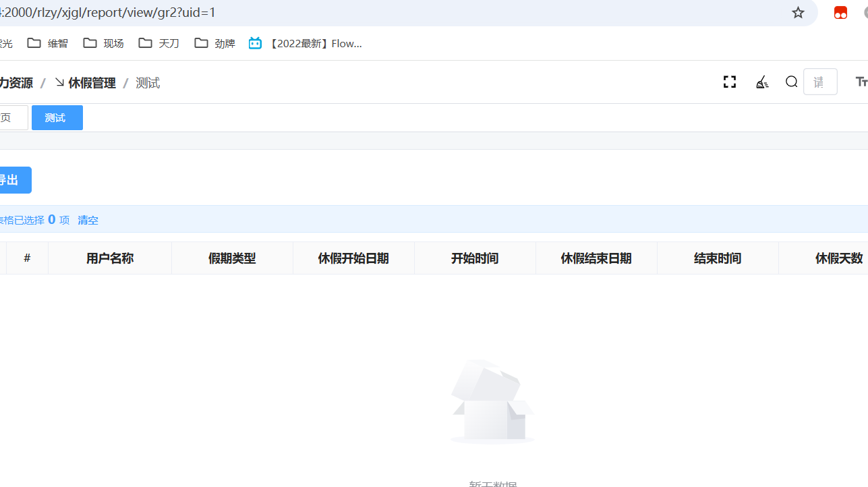Viewport: 868px width, 487px height.
Task: Click the blue 导出 export button
Action: [11, 180]
